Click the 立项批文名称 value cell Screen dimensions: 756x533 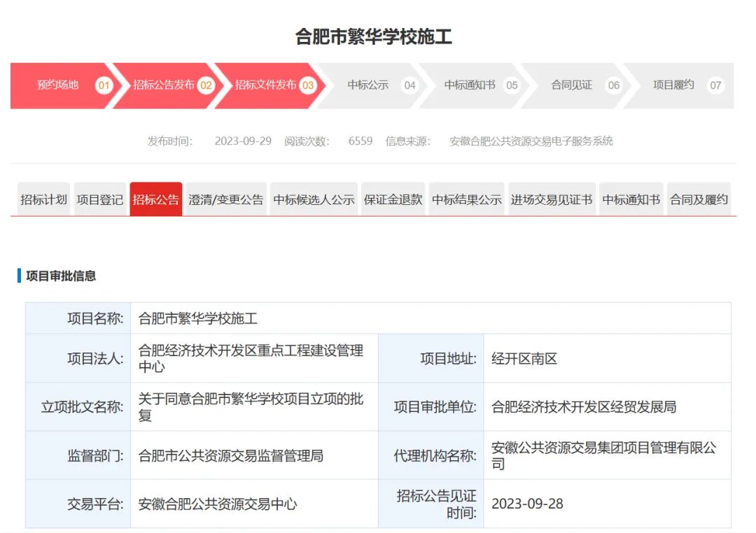click(255, 406)
